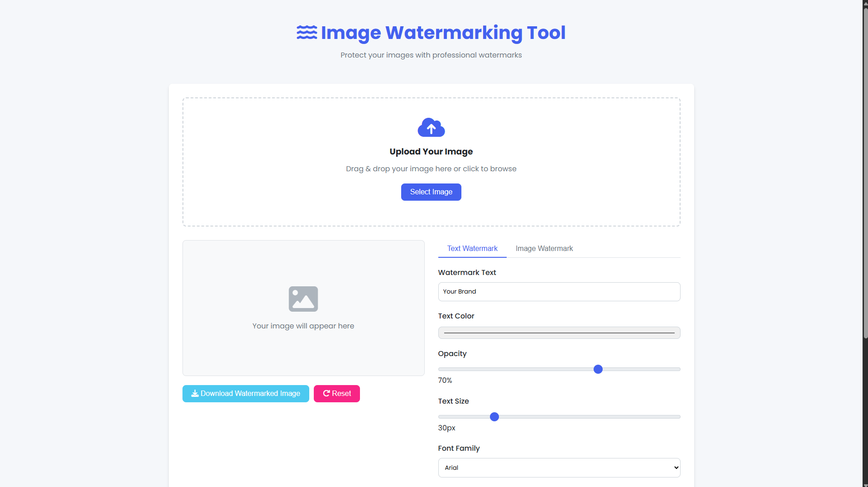868x487 pixels.
Task: Click the waves logo icon in header
Action: [x=307, y=33]
